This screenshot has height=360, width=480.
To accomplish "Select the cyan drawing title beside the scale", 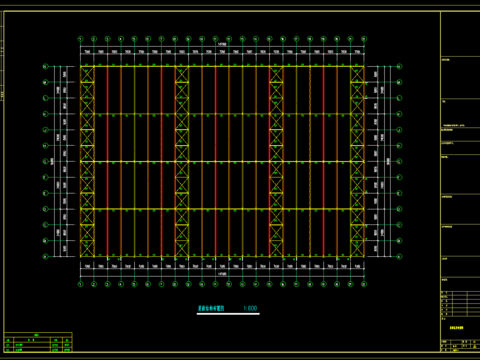I will point(211,309).
